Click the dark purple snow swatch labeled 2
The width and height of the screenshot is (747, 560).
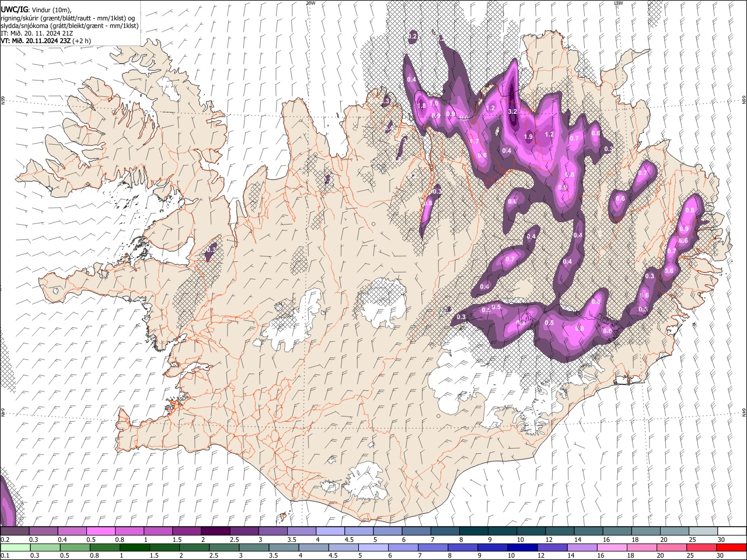[x=215, y=531]
